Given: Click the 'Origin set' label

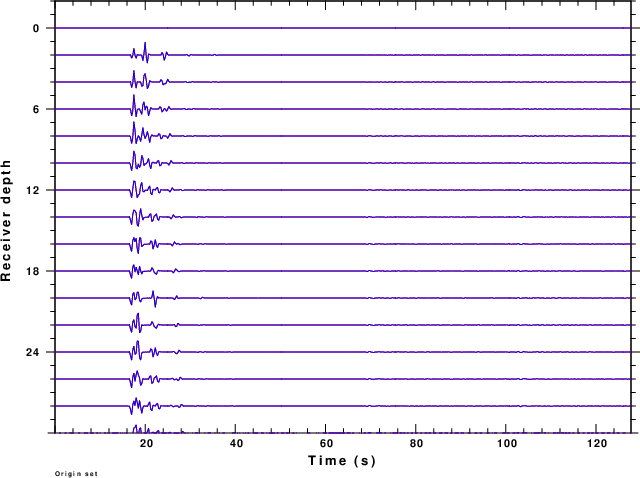Looking at the screenshot, I should click(x=76, y=474).
